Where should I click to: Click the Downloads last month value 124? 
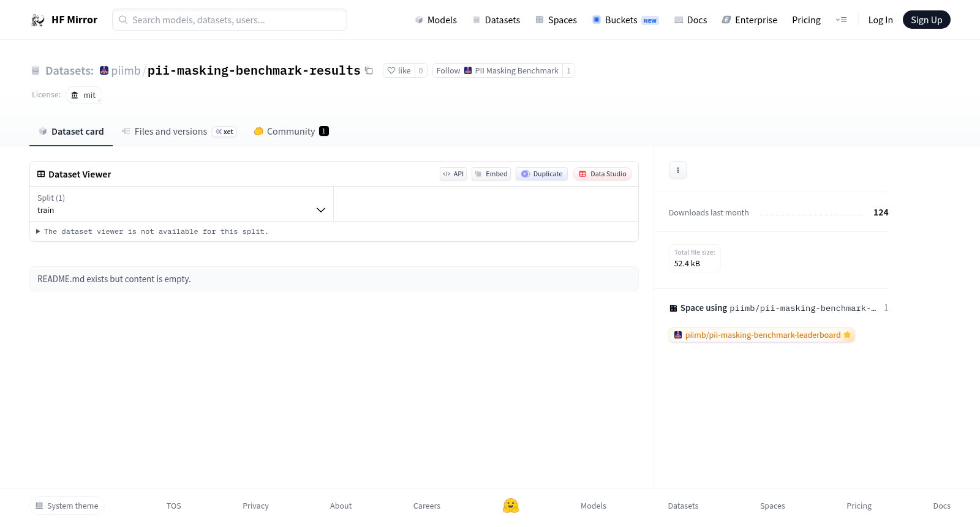coord(881,212)
